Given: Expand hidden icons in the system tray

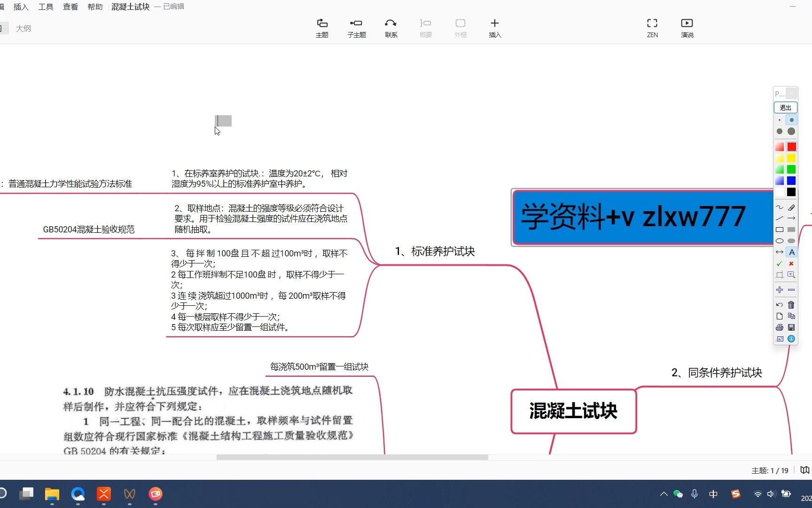Looking at the screenshot, I should pos(664,494).
